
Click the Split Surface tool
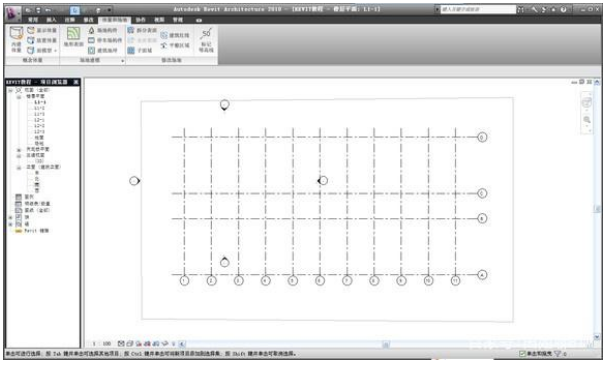[142, 30]
